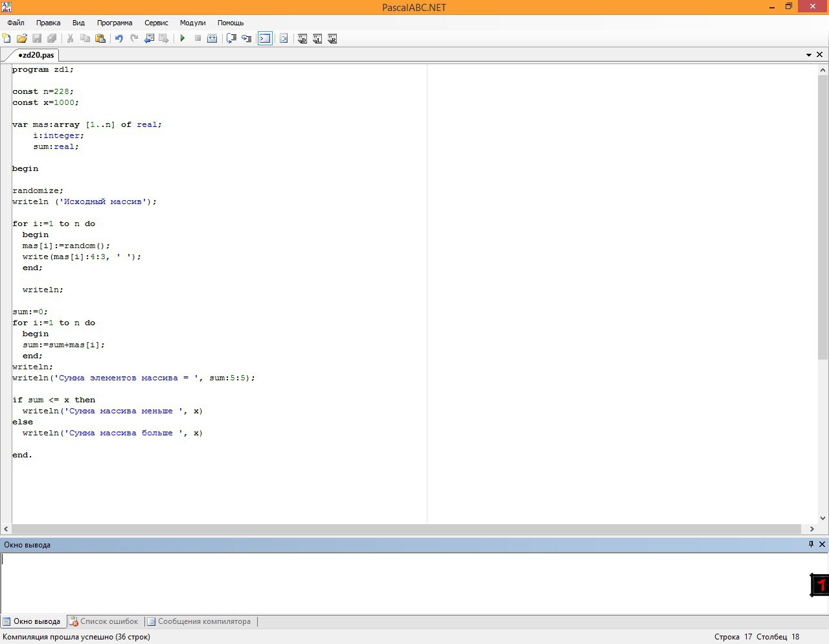Click the toolbar icon labeled R
Image resolution: width=829 pixels, height=644 pixels.
point(332,39)
